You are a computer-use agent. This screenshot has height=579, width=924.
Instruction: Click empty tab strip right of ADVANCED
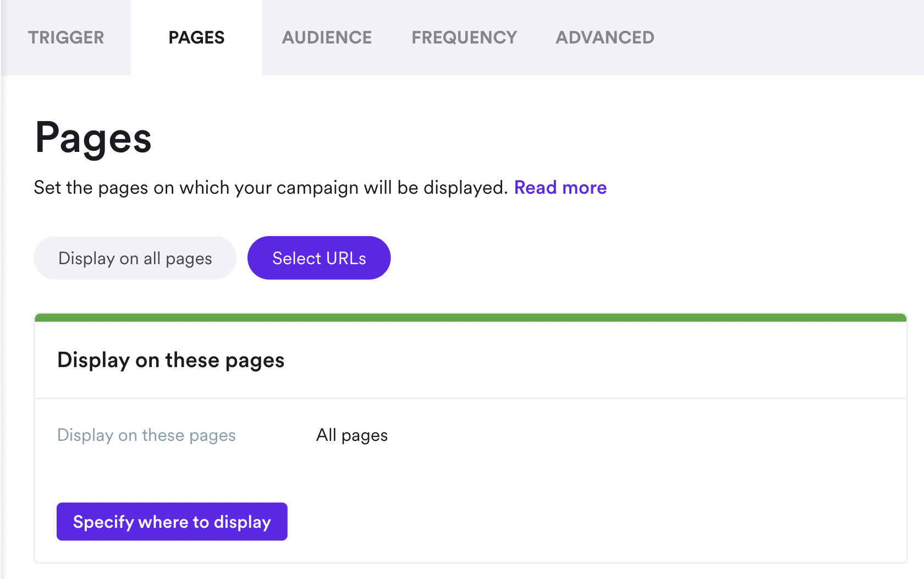(x=787, y=37)
